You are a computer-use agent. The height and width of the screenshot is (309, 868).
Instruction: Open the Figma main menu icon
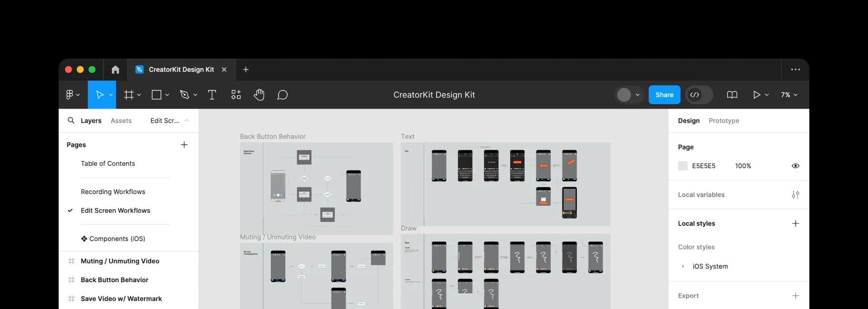coord(69,95)
